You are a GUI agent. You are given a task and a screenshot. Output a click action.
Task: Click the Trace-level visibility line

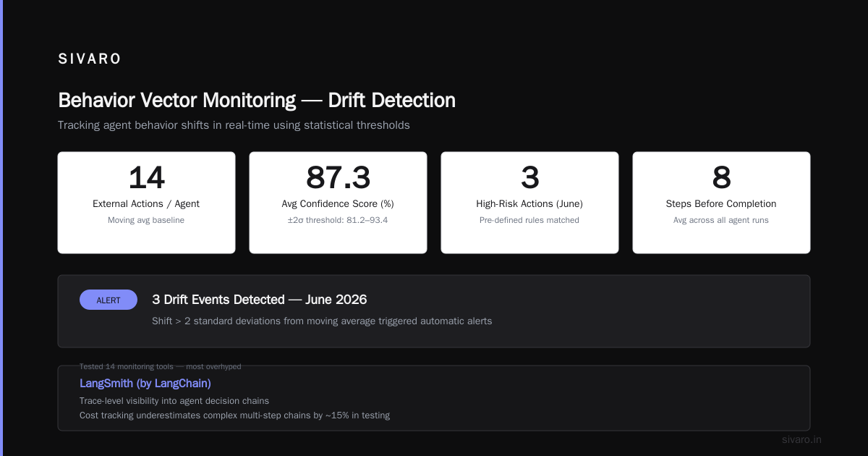click(x=174, y=400)
